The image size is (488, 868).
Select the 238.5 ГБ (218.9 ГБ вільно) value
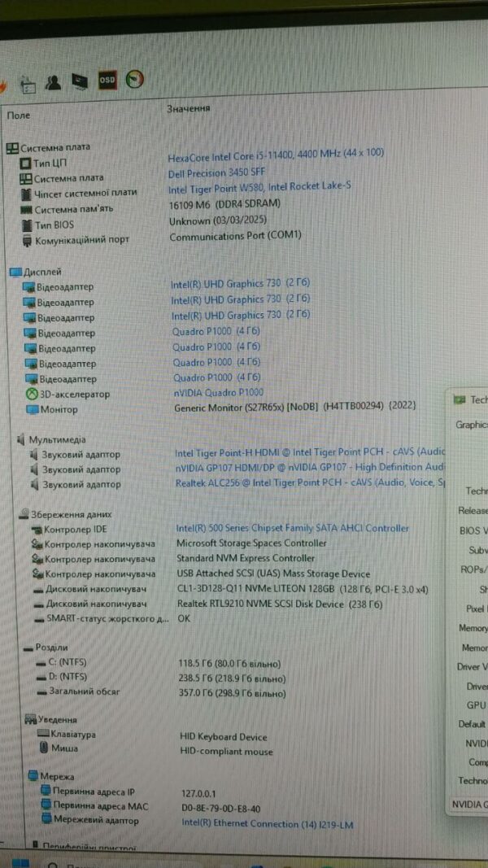point(232,678)
